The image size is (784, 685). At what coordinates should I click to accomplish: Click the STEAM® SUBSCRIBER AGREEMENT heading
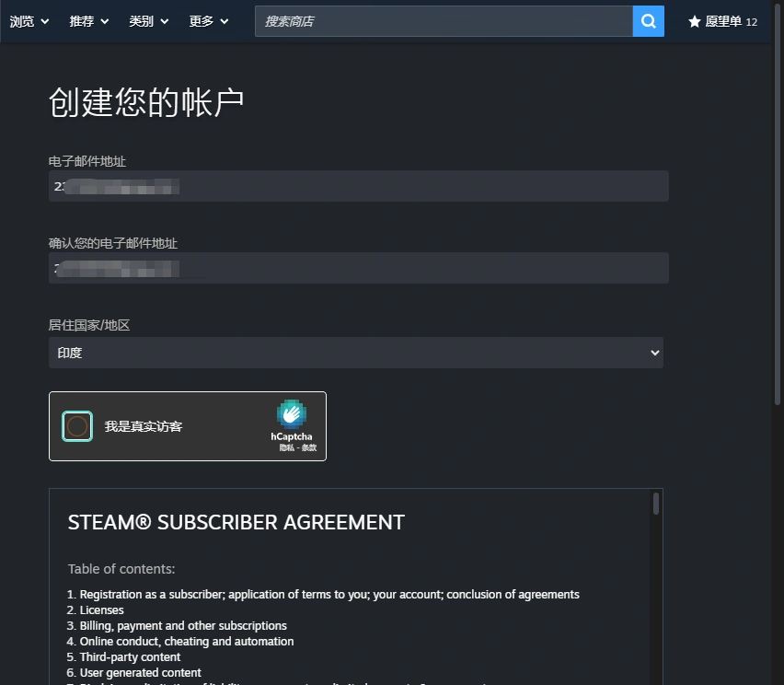pyautogui.click(x=236, y=522)
